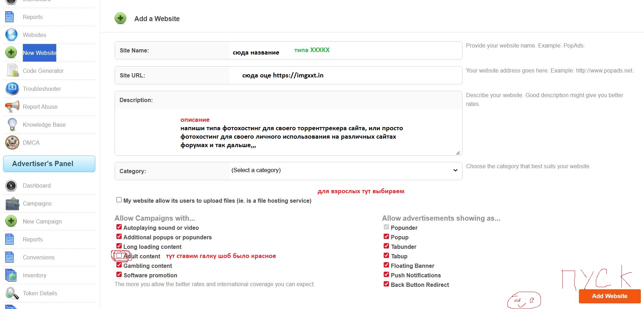Image resolution: width=644 pixels, height=309 pixels.
Task: Open Troubleshooter via its first-aid monitor icon
Action: tap(12, 89)
